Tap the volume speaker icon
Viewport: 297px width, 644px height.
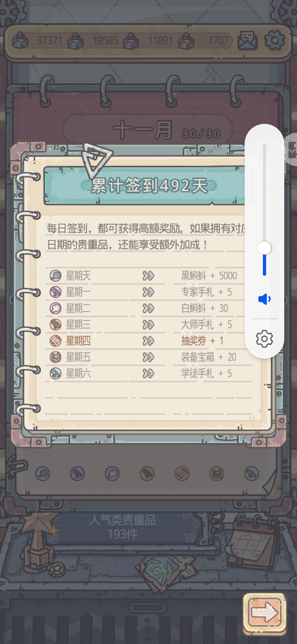point(265,299)
